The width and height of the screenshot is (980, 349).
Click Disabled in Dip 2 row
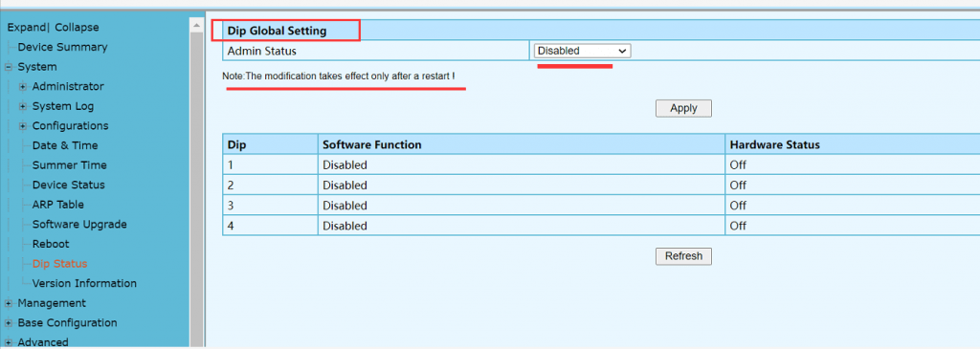click(x=345, y=185)
